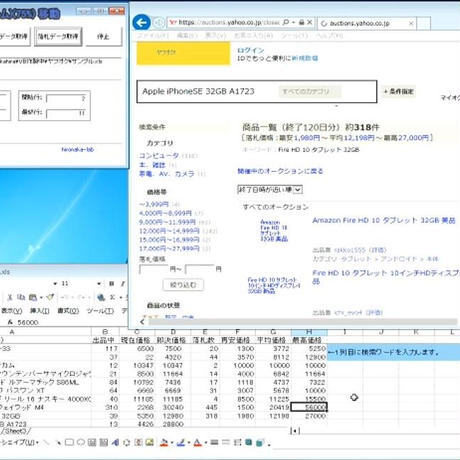Viewport: 460px width, 460px height.
Task: Click the browser forward arrow
Action: pos(158,23)
